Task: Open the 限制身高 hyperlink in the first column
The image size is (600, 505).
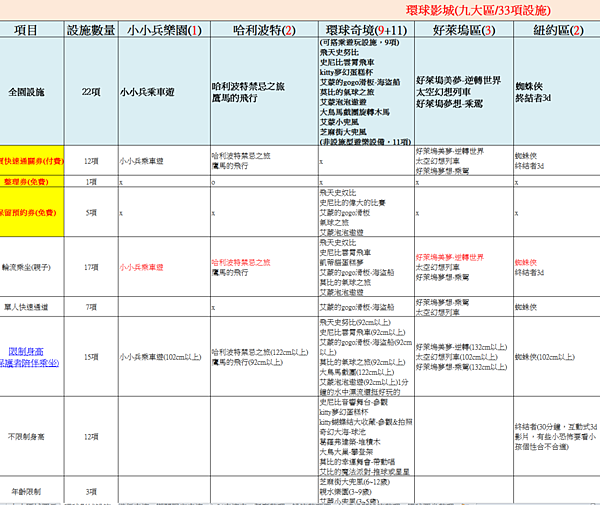Action: point(26,351)
